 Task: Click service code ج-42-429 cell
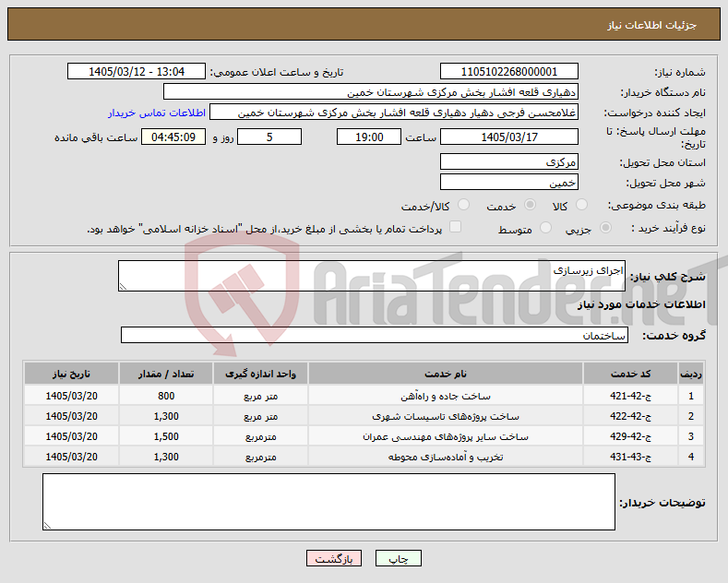[630, 436]
